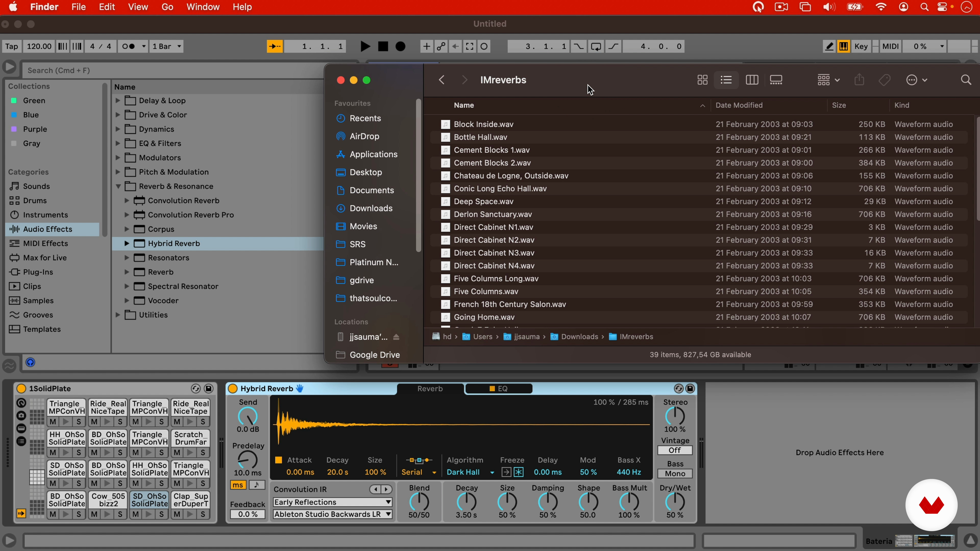This screenshot has width=980, height=551.
Task: Switch Finder to gallery view
Action: (776, 80)
